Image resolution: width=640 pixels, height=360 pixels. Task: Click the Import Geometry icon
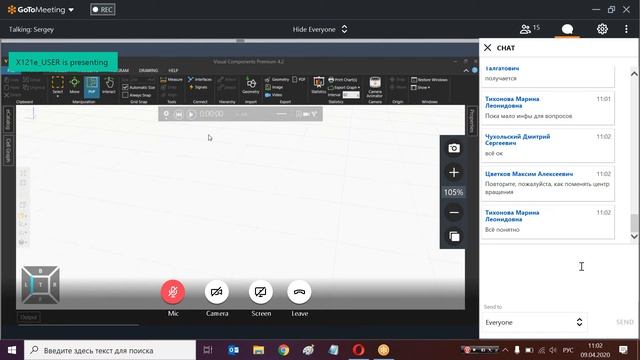(x=251, y=85)
